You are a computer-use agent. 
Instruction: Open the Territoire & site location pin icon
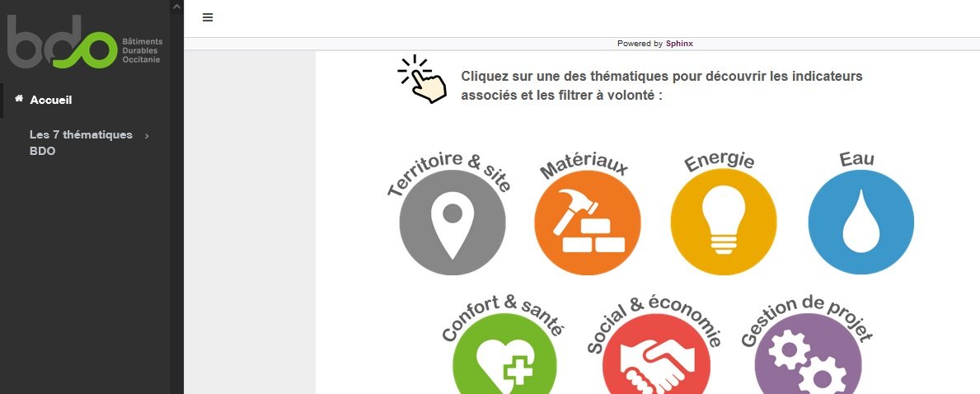coord(452,222)
